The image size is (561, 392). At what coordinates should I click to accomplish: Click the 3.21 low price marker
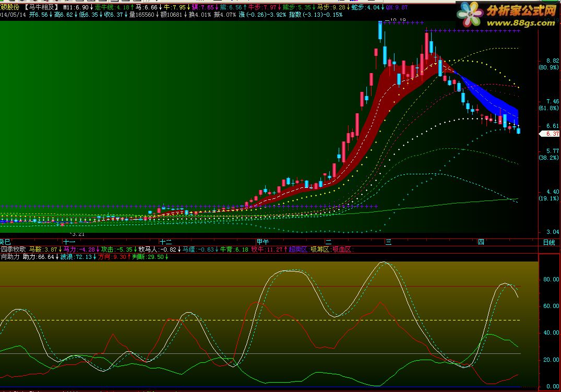click(x=77, y=234)
